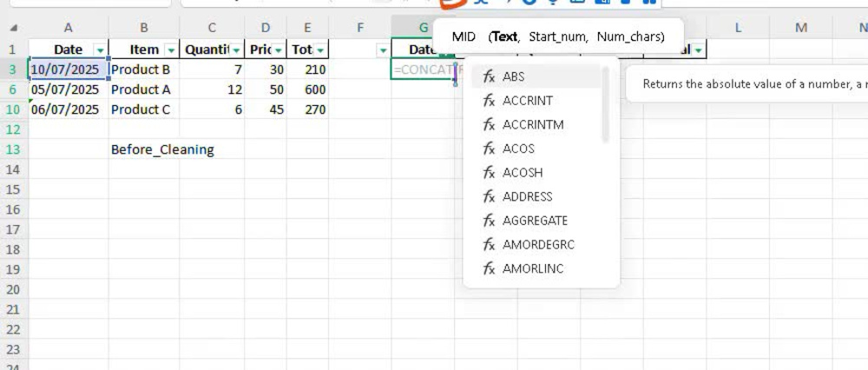Open the Total filter dropdown in column E
This screenshot has height=370, width=868.
coord(320,50)
